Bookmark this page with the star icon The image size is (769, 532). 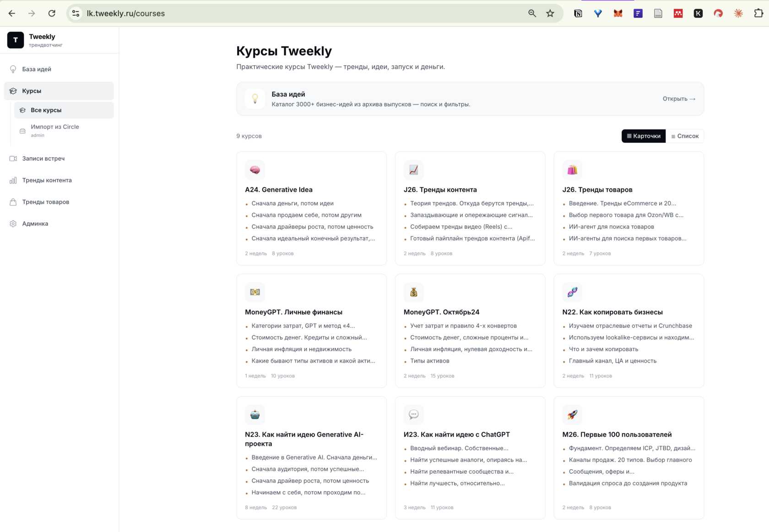pyautogui.click(x=550, y=13)
